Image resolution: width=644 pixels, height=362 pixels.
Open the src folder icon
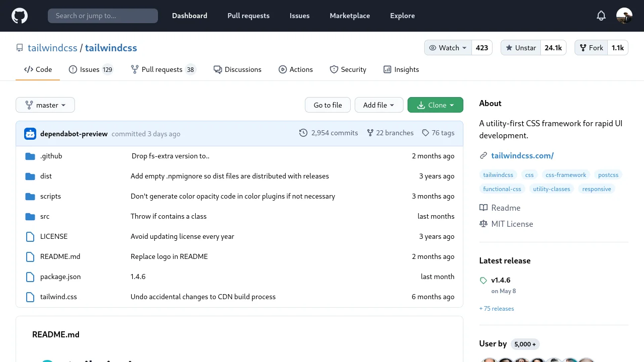point(30,216)
